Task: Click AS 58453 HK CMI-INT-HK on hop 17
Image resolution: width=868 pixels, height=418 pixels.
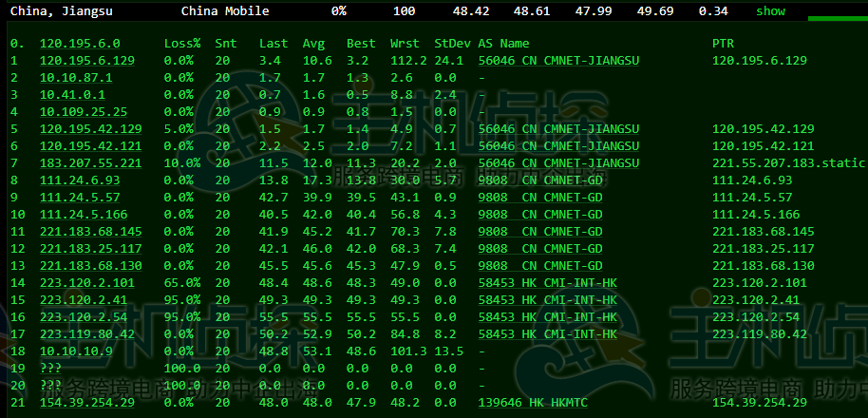Action: click(x=547, y=334)
